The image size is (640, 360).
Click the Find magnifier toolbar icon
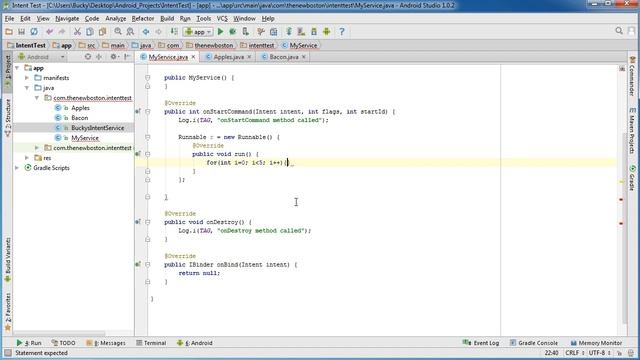118,32
